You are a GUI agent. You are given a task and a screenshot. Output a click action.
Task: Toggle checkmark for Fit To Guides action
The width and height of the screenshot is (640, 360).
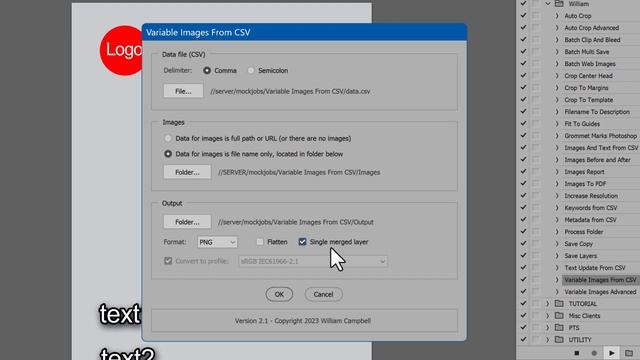coord(523,124)
